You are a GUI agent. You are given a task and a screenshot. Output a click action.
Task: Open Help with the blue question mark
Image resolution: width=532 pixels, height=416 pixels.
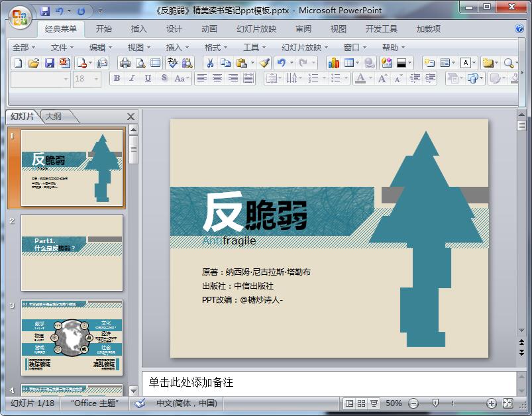pos(519,28)
